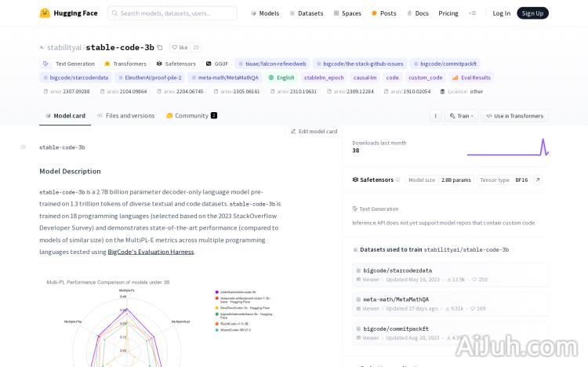Follow the BigCode's Evaluation Harness link
The image size is (588, 367).
[151, 252]
